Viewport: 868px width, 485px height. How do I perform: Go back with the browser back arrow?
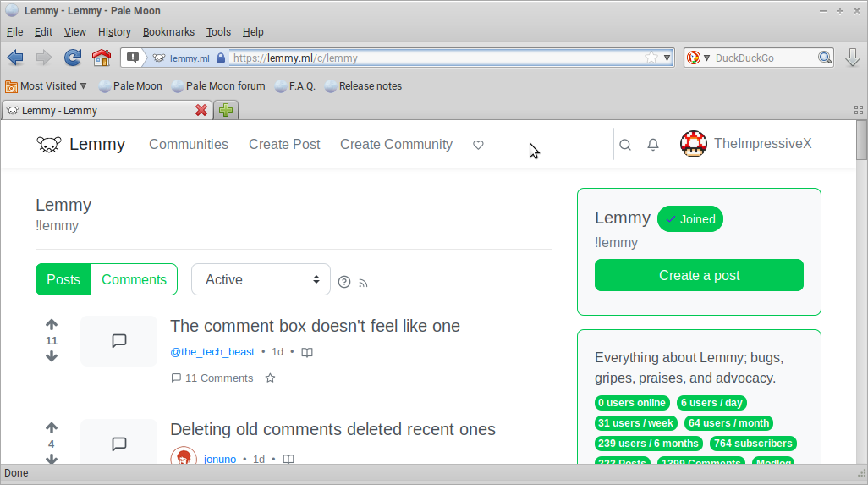[15, 58]
